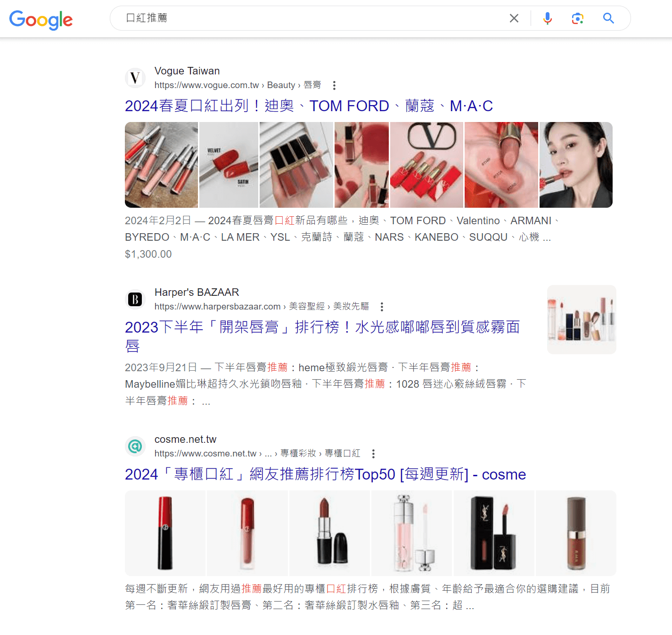Click the Vogue Taiwan favicon
Screen dimensions: 672x635
point(135,78)
